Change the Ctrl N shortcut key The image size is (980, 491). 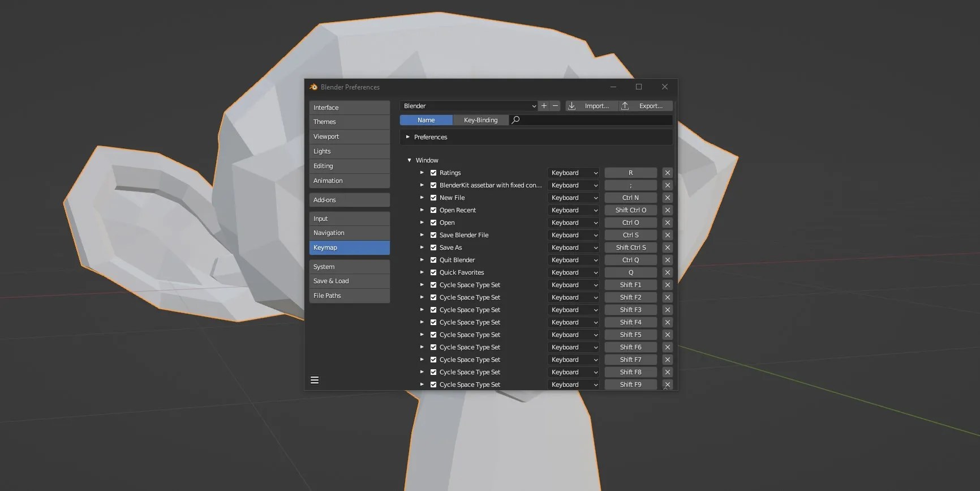pos(630,198)
